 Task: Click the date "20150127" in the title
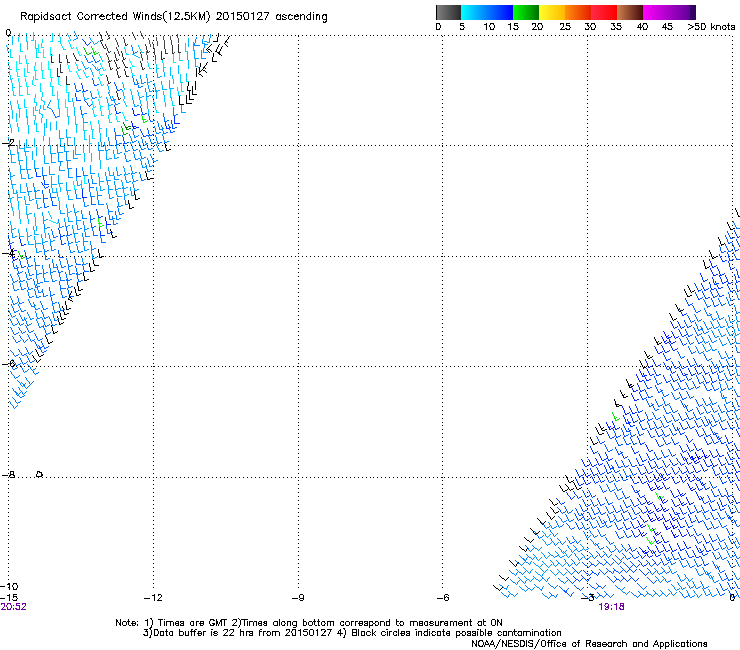click(x=243, y=16)
